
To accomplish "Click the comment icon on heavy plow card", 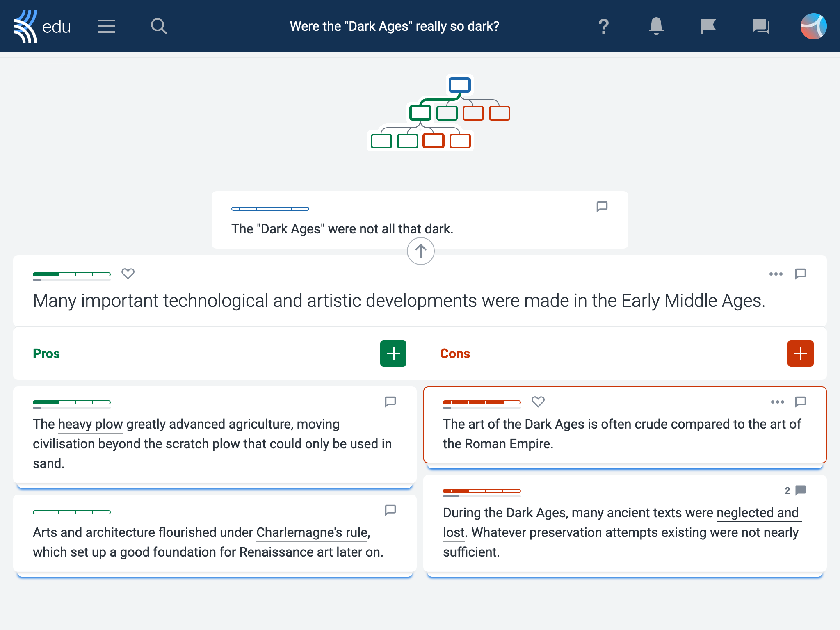I will [x=390, y=402].
